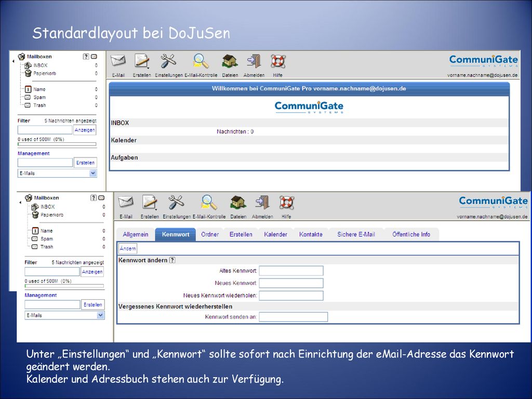The height and width of the screenshot is (399, 532).
Task: Click Abmelden door icon in upper window
Action: coord(254,61)
